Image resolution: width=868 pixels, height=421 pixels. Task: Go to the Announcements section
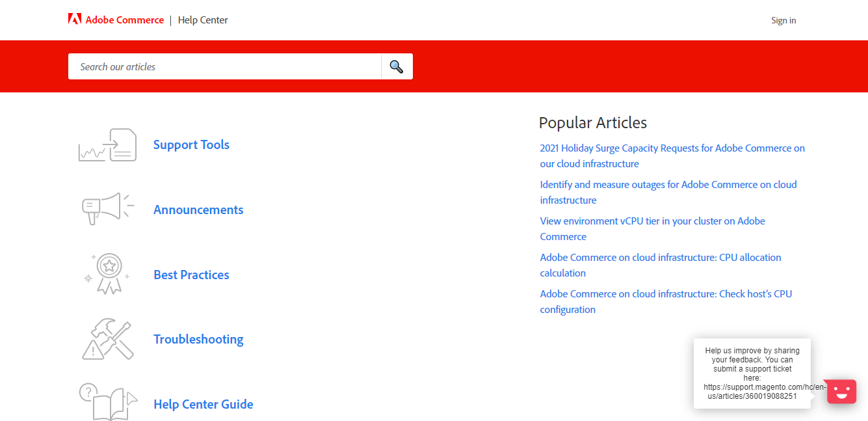click(x=198, y=210)
